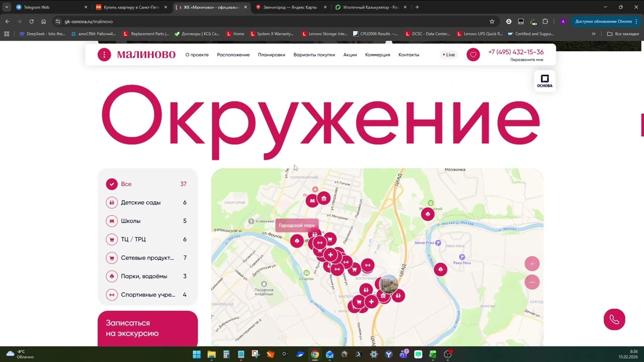Click the Перезвоните мне link
Screen dimensions: 644x362
pyautogui.click(x=527, y=60)
